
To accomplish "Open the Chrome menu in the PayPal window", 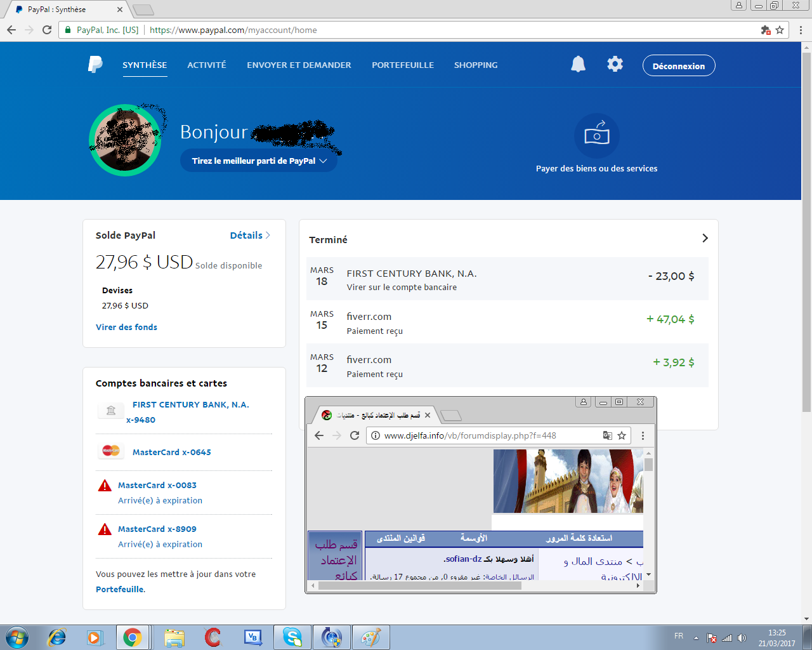I will pos(801,30).
